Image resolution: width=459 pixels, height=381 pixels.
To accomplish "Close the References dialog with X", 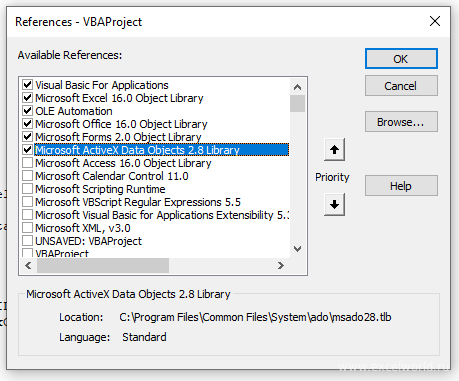I will [x=435, y=21].
